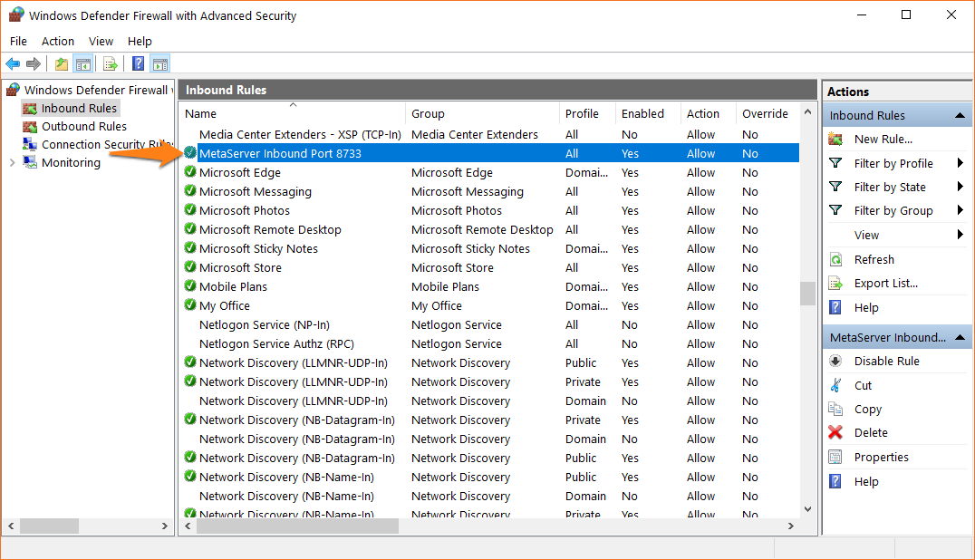Open the View menu in the menu bar
The image size is (975, 560).
click(101, 41)
